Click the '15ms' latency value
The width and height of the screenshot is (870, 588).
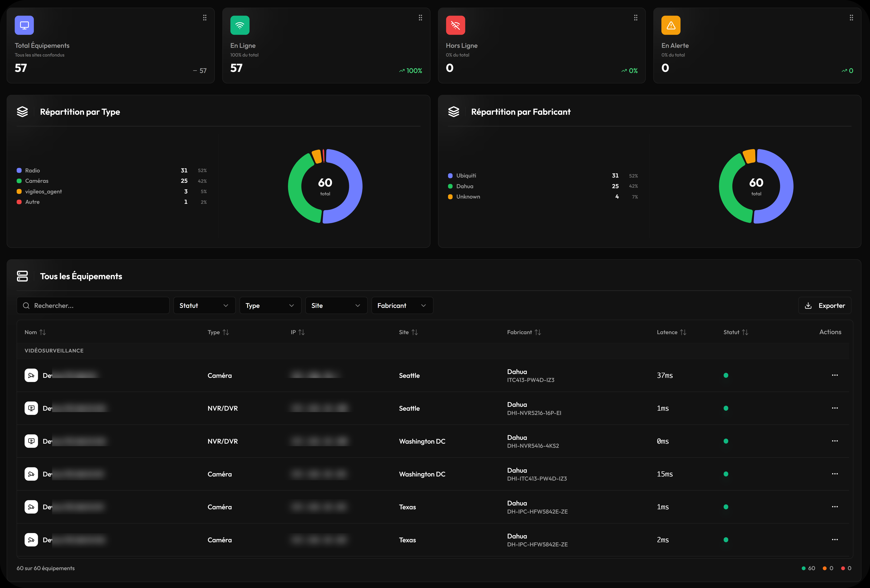[x=665, y=474]
